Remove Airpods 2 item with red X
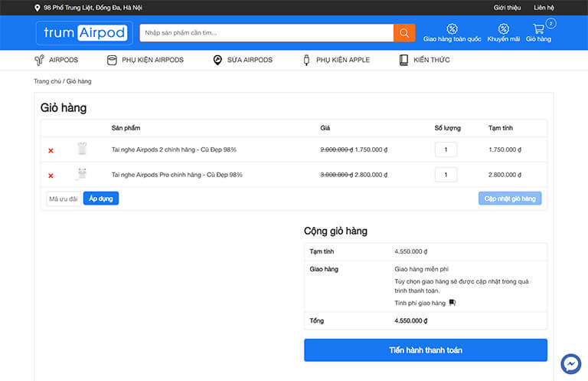 [x=51, y=150]
